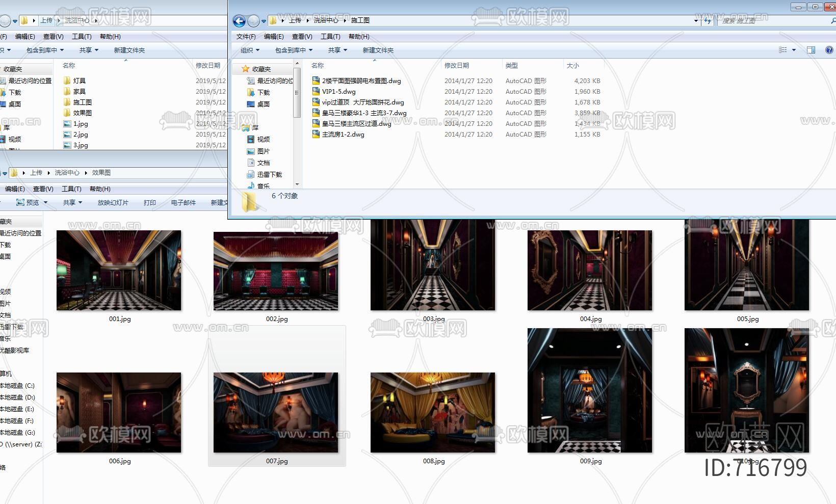Click the search box in the 施工图 window

pos(775,20)
